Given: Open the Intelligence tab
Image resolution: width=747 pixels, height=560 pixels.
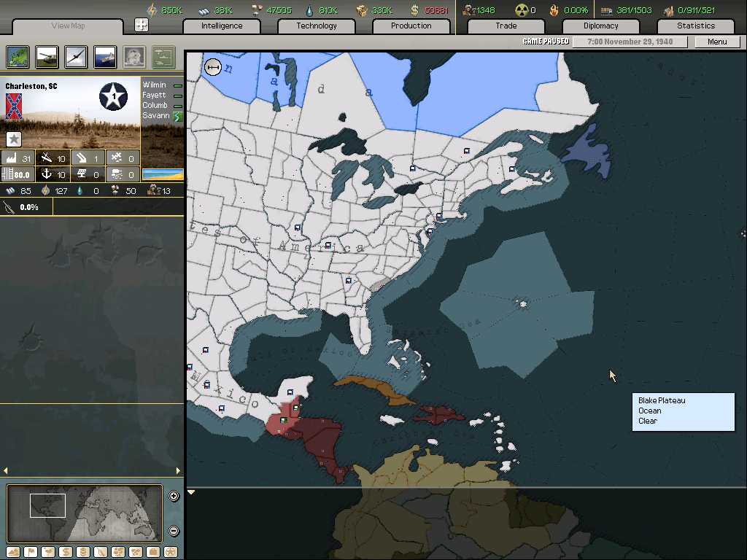Looking at the screenshot, I should 222,26.
